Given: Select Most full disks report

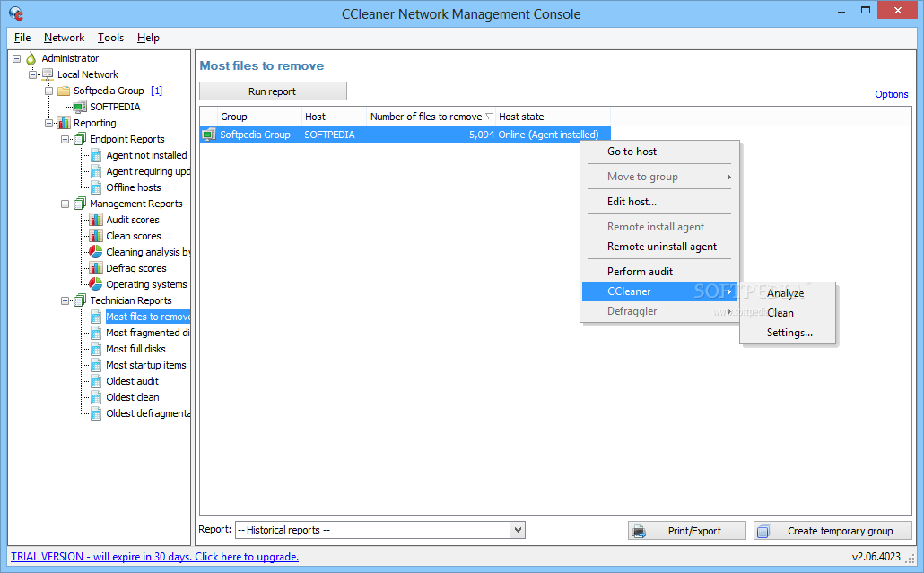Looking at the screenshot, I should 135,349.
